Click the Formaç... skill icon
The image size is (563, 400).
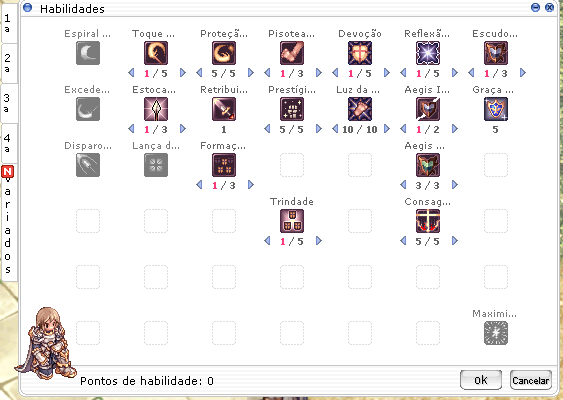[224, 165]
